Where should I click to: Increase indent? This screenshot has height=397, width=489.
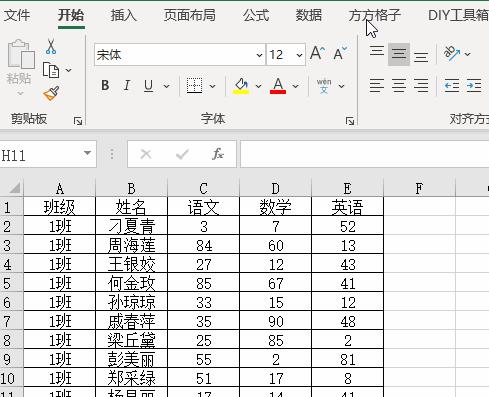(474, 86)
